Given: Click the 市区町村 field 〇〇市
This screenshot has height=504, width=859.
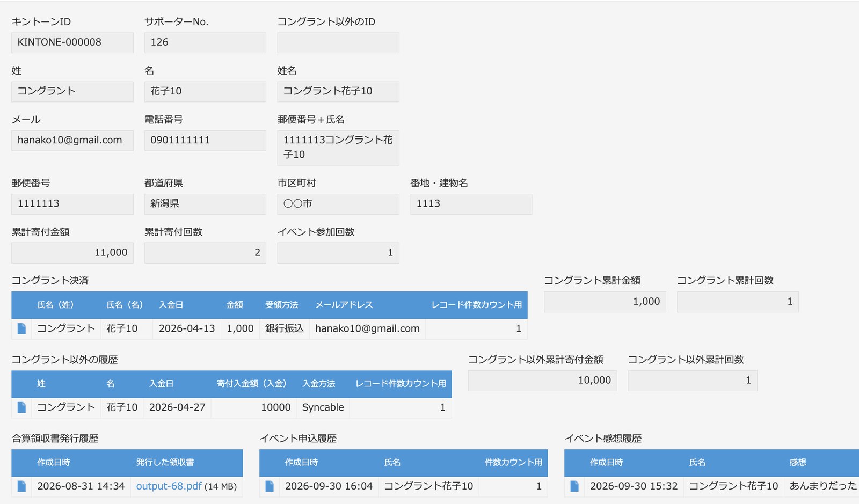Looking at the screenshot, I should tap(338, 204).
